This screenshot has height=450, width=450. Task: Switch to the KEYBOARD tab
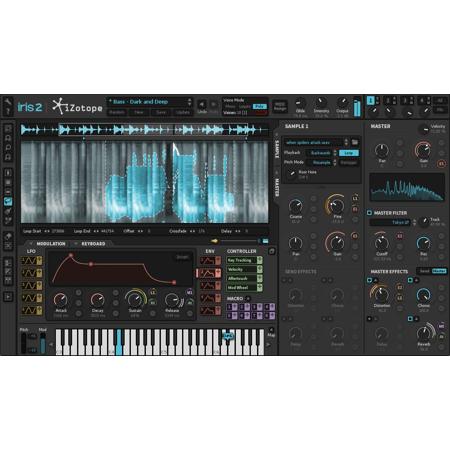coord(93,244)
